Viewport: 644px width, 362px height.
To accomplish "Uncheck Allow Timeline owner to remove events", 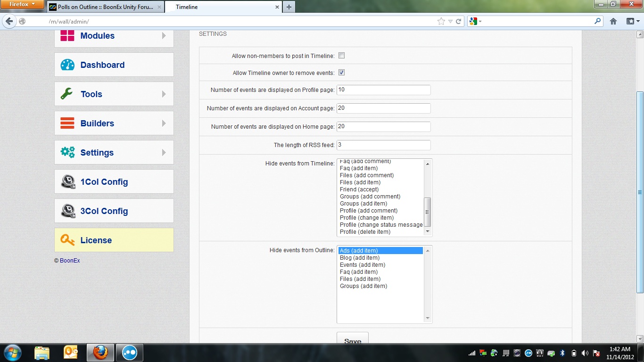I will coord(342,73).
